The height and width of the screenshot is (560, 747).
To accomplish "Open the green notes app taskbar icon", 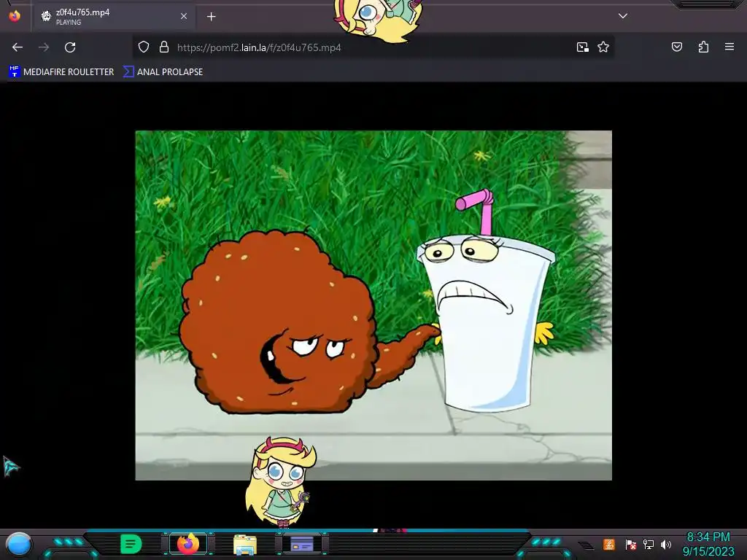I will [x=131, y=544].
